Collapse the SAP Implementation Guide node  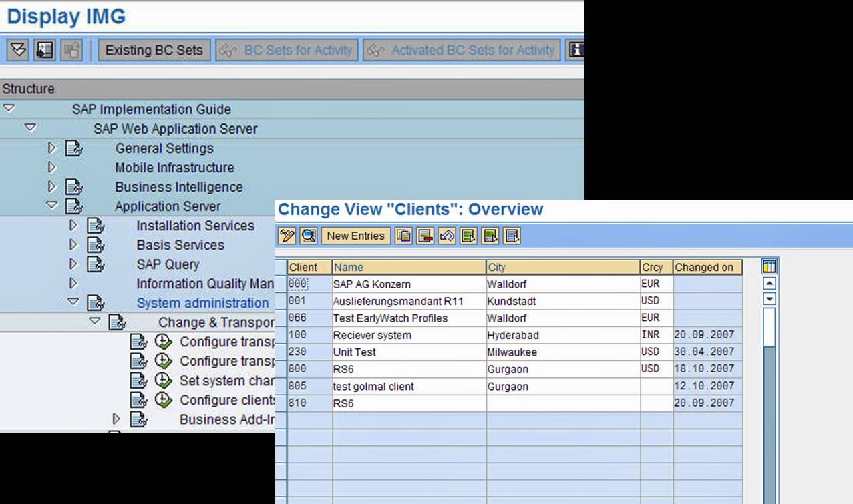(9, 109)
